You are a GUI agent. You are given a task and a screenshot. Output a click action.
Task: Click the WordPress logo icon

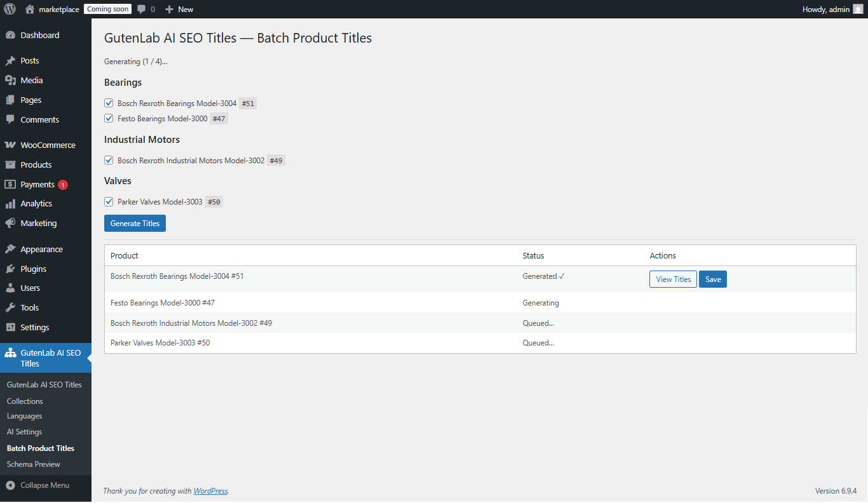click(10, 9)
